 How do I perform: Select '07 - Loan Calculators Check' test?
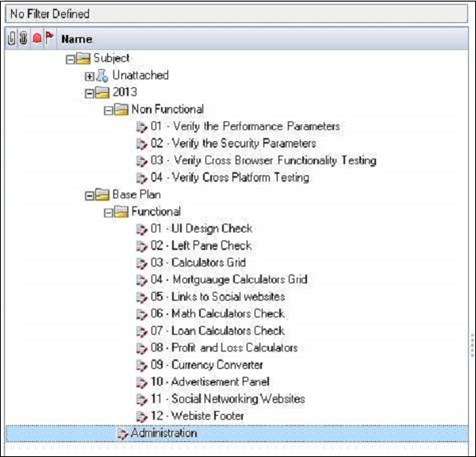tap(217, 331)
